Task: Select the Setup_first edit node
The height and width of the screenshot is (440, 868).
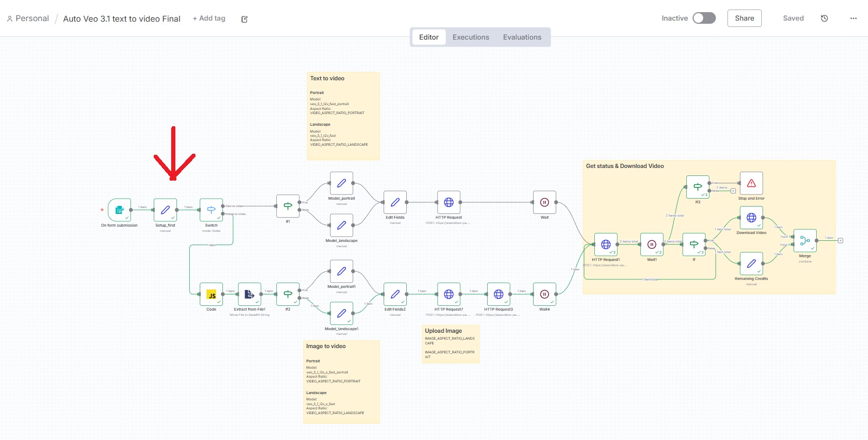Action: (x=165, y=210)
